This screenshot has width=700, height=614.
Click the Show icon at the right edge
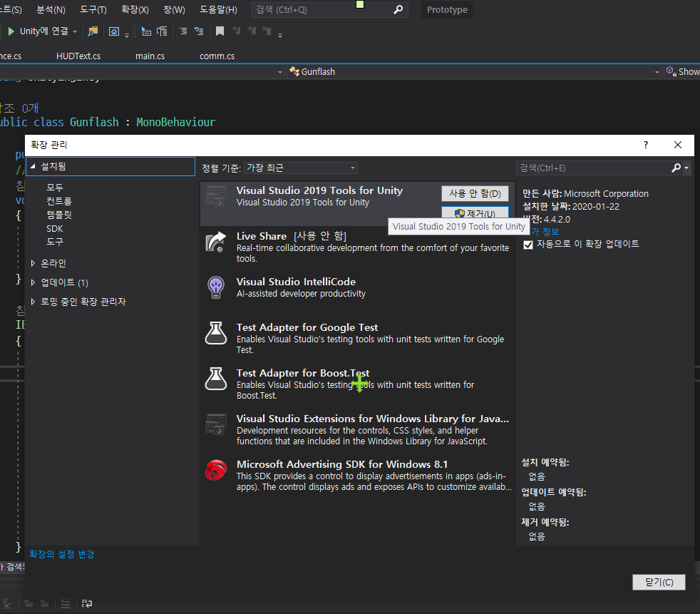click(671, 71)
